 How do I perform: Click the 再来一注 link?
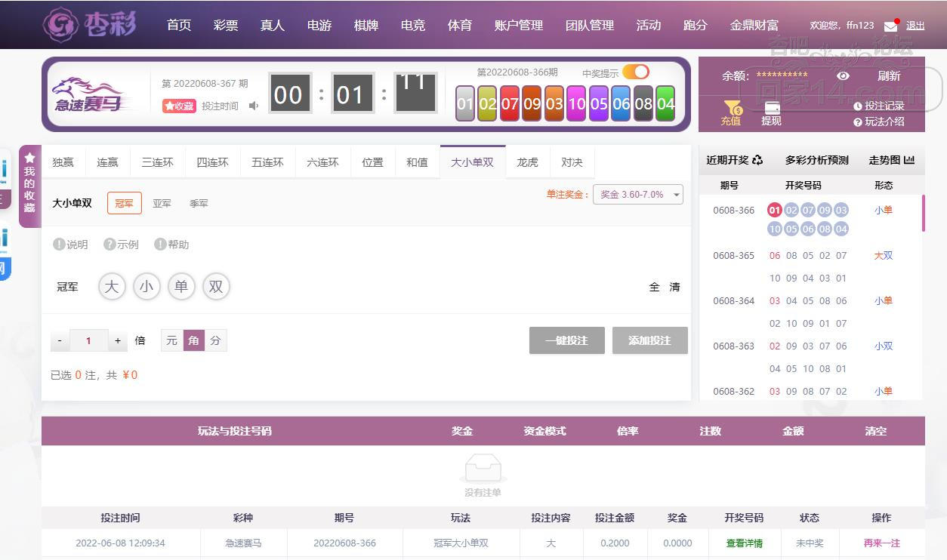(x=881, y=543)
